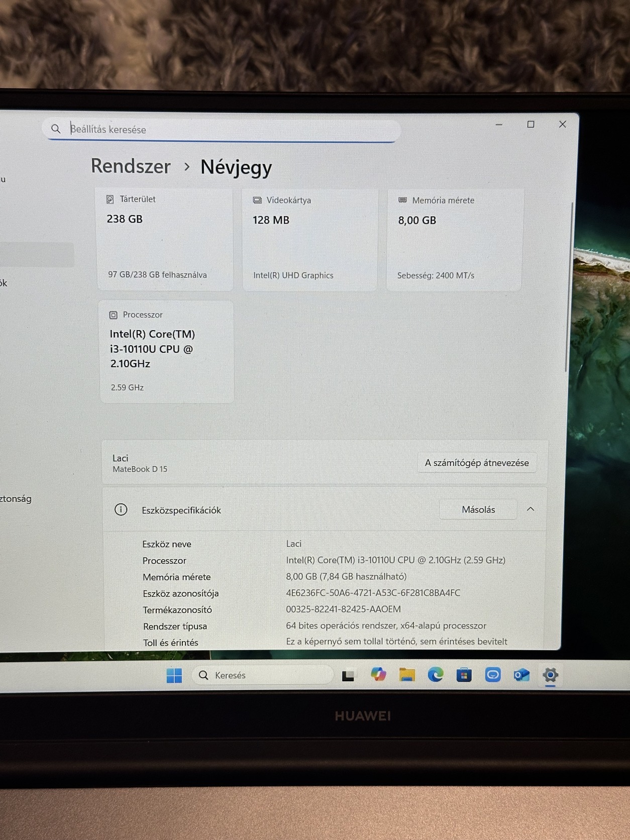Click the info icon beside Eszközspecifikációk
Image resolution: width=630 pixels, height=840 pixels.
[x=121, y=509]
